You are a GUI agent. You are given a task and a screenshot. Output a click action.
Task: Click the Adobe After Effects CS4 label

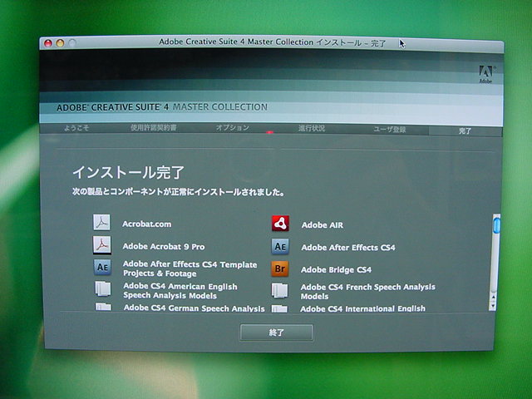point(348,248)
